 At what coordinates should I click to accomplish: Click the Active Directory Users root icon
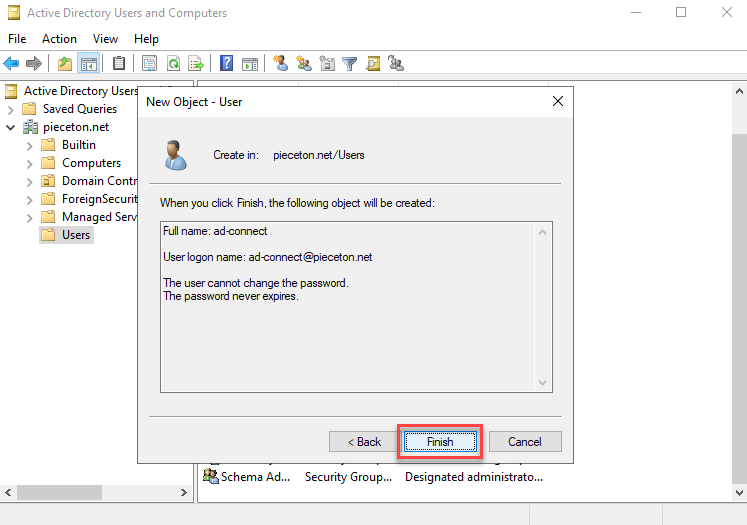tap(11, 91)
